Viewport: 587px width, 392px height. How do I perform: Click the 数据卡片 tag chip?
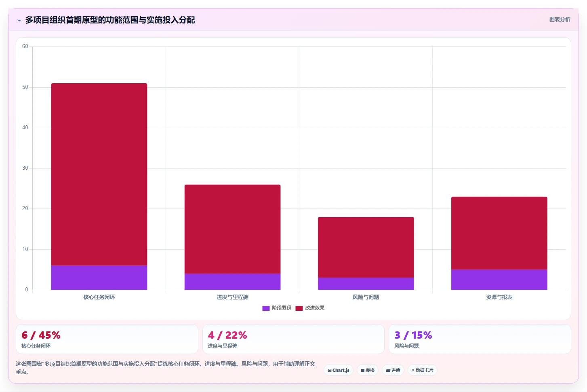pos(422,370)
